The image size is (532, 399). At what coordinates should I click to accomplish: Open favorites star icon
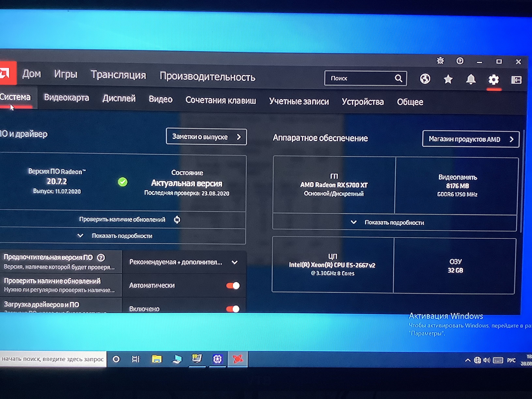click(448, 79)
